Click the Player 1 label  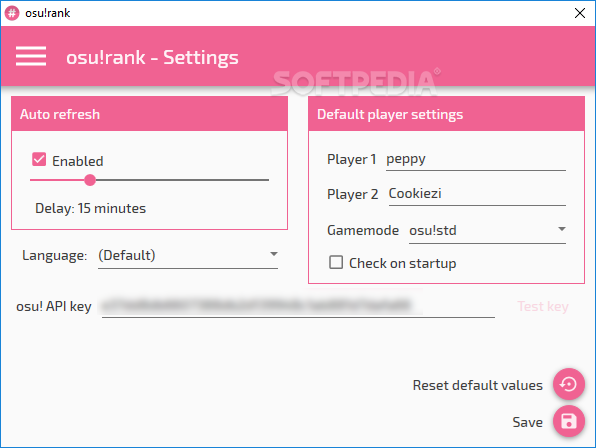[x=352, y=159]
